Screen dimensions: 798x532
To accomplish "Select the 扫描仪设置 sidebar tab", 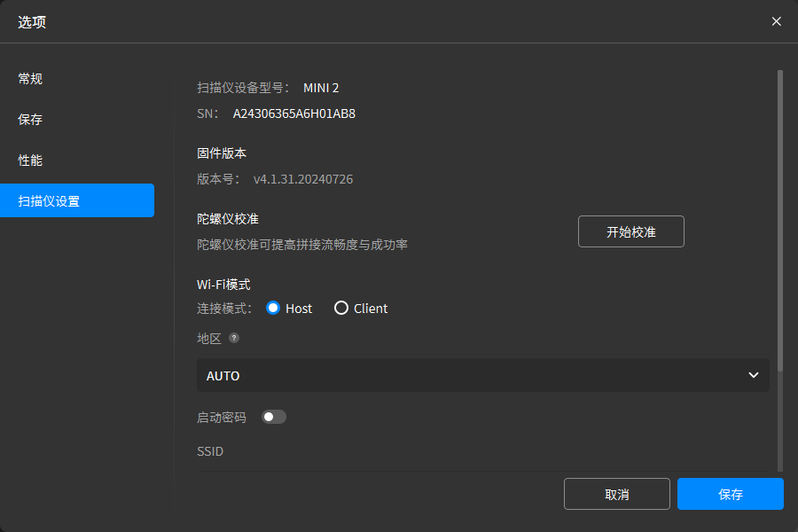I will point(50,201).
